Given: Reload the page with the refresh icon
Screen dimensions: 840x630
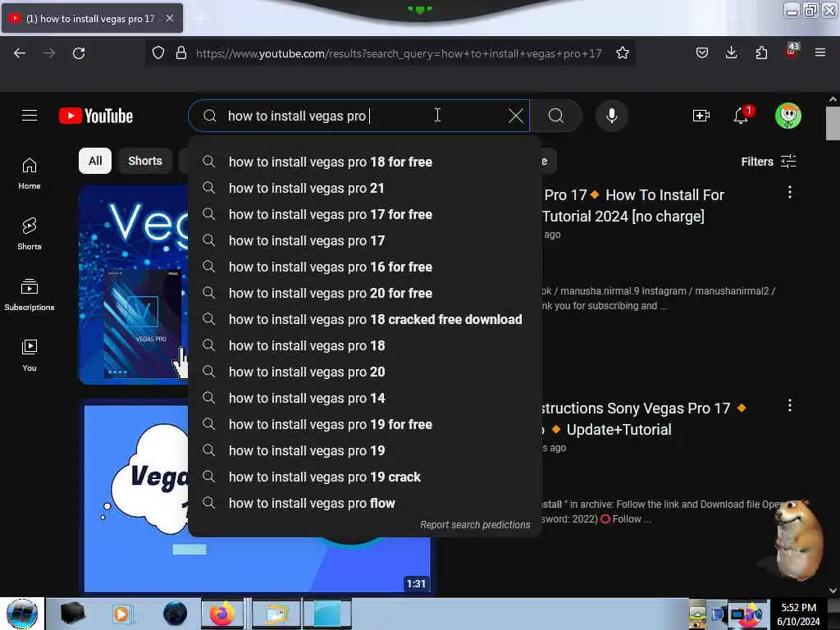Looking at the screenshot, I should 79,53.
